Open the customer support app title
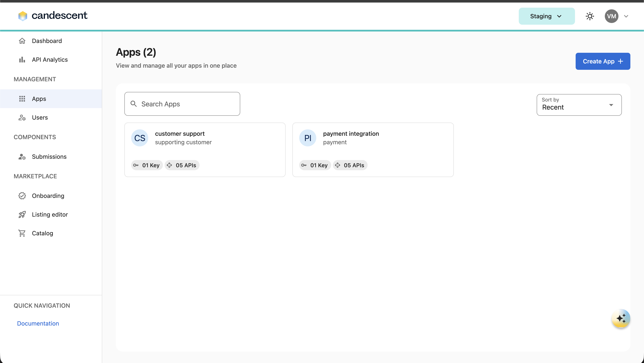The width and height of the screenshot is (644, 363). [x=180, y=134]
